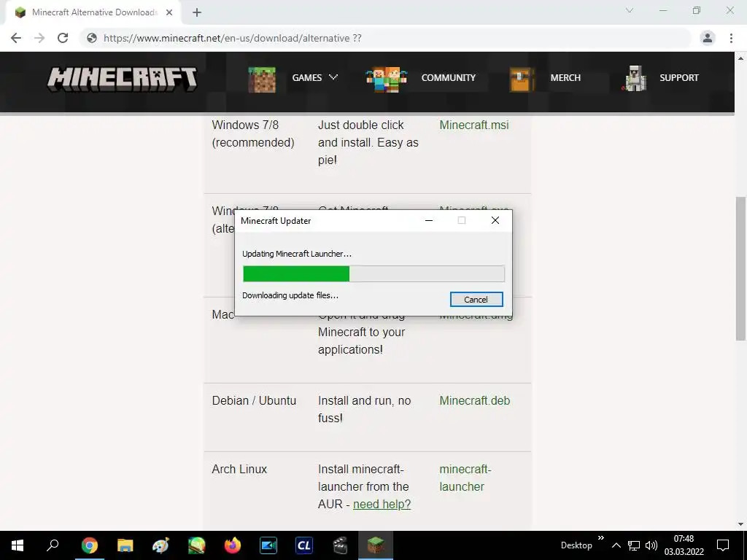
Task: Open the Windows Start menu
Action: click(x=18, y=545)
